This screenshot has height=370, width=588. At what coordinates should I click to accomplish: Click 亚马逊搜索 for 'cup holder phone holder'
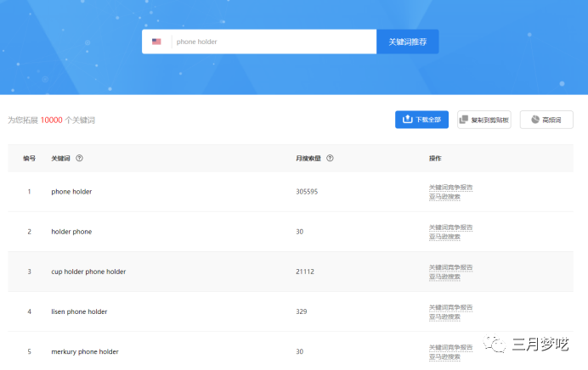tap(444, 276)
